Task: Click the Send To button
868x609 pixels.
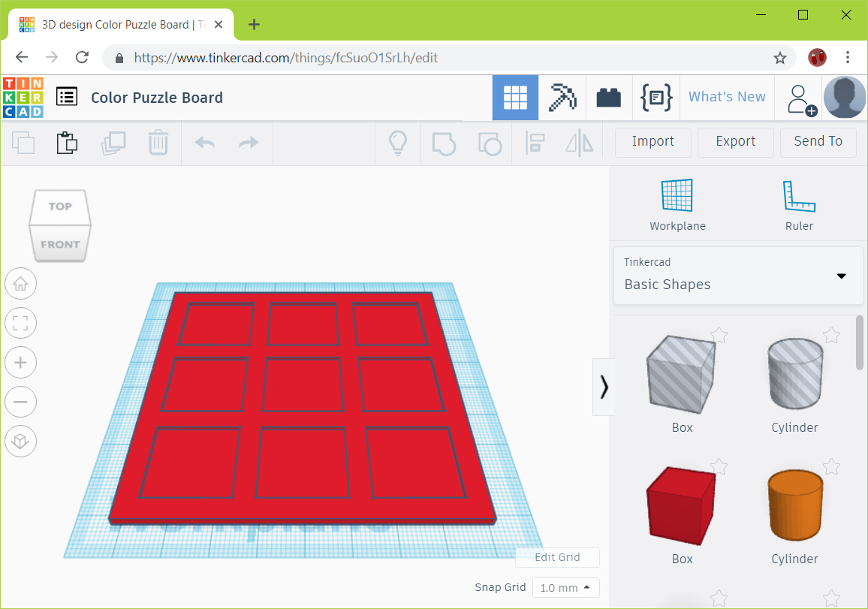Action: point(818,142)
